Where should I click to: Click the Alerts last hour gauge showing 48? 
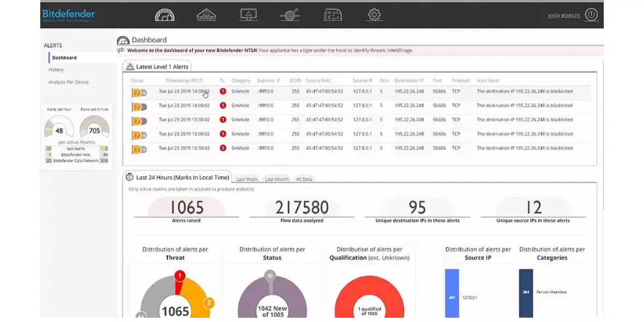coord(59,128)
